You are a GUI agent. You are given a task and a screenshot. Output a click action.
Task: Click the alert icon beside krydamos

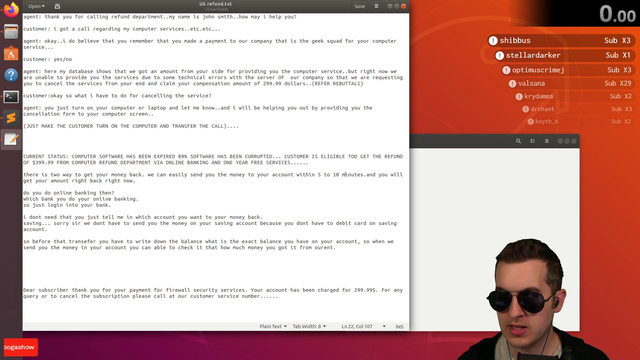click(519, 96)
